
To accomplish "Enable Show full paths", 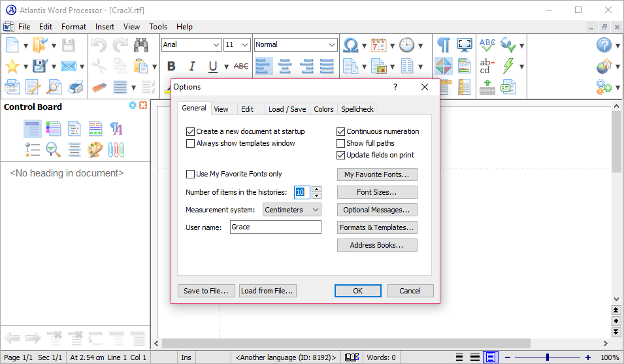I will click(x=340, y=143).
